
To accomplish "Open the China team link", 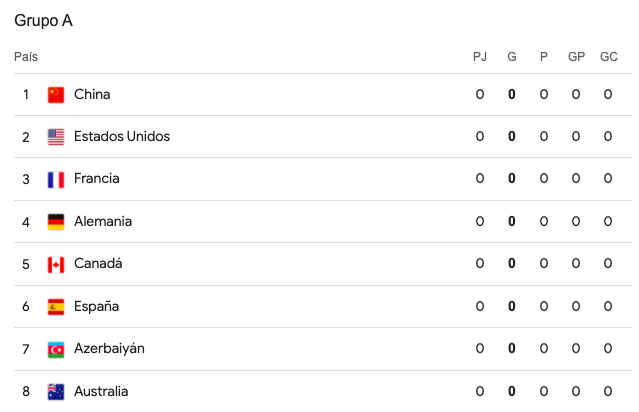I will pos(92,95).
